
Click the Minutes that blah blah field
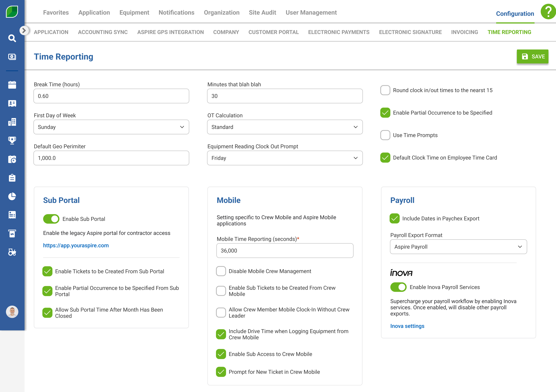pyautogui.click(x=285, y=96)
